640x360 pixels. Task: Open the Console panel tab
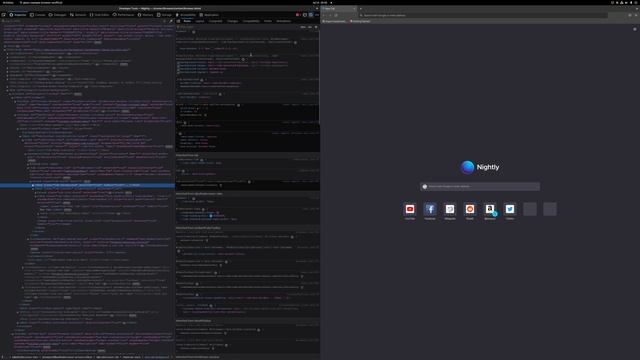(38, 15)
